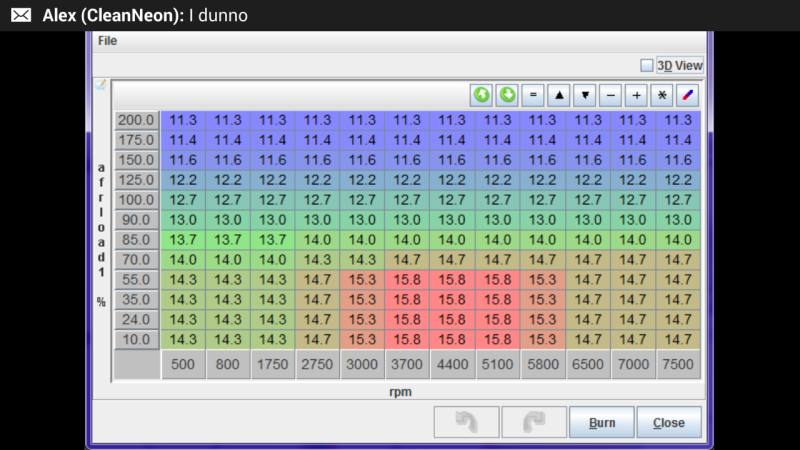Click the black down-triangle decrement icon

pyautogui.click(x=585, y=95)
